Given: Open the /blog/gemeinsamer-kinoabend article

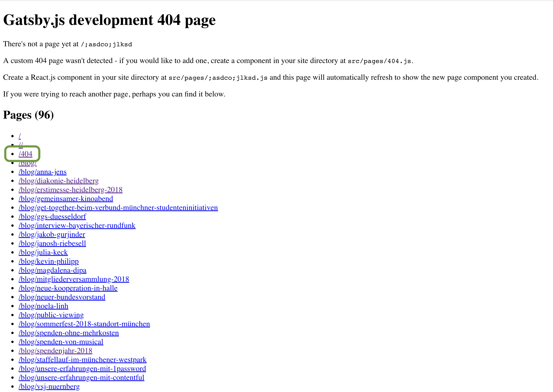Looking at the screenshot, I should [x=66, y=199].
